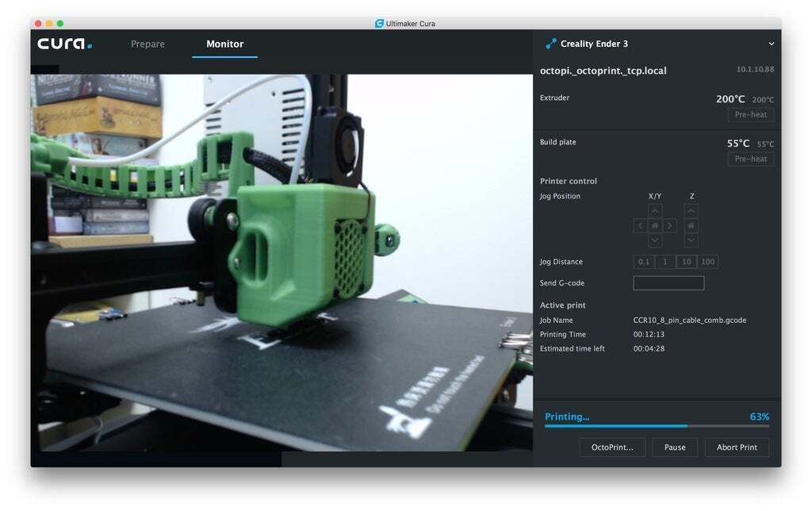
Task: Click the Creality Ender 3 printer icon
Action: click(551, 44)
